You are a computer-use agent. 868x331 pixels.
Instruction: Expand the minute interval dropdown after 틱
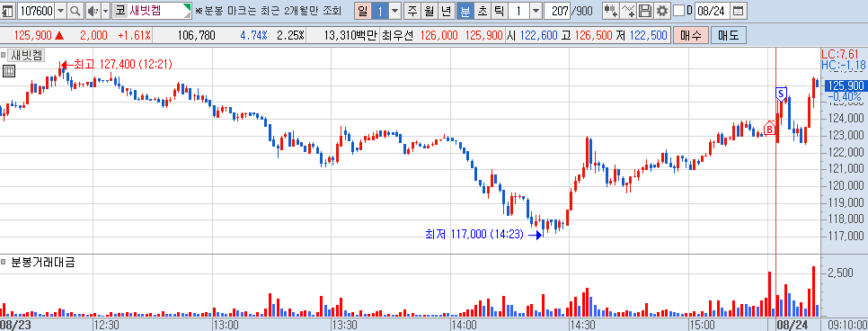pyautogui.click(x=536, y=10)
